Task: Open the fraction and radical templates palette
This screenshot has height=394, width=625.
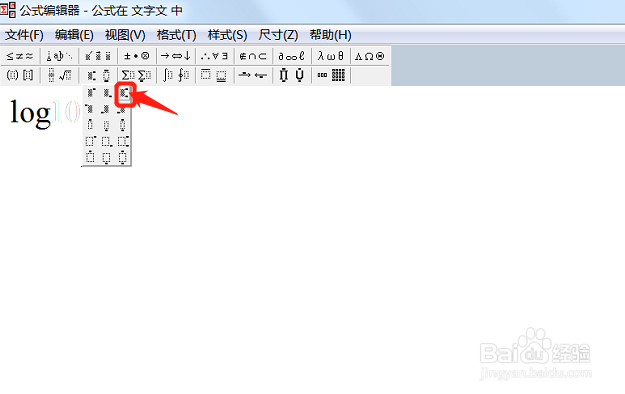Action: 59,75
